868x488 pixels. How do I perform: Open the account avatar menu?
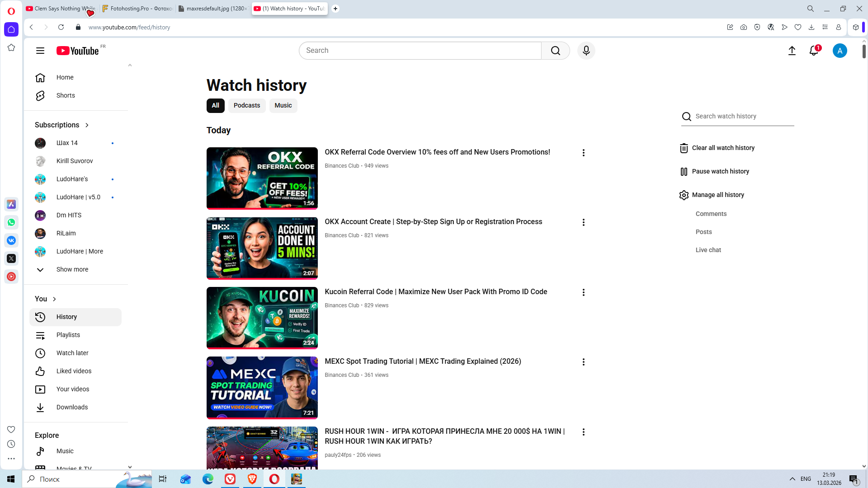coord(840,51)
